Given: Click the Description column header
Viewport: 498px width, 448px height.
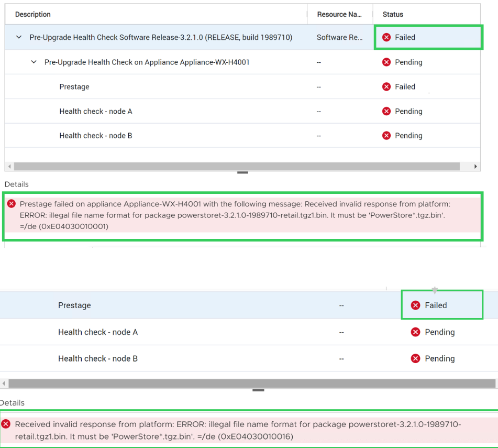Looking at the screenshot, I should [x=32, y=14].
